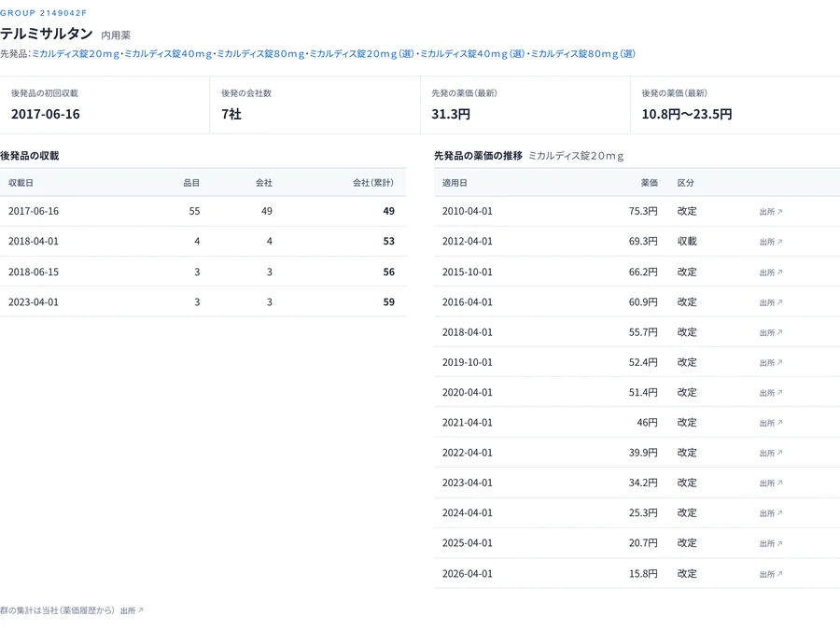
Task: Select the first listing date 2017-06-16 value
Action: [46, 114]
